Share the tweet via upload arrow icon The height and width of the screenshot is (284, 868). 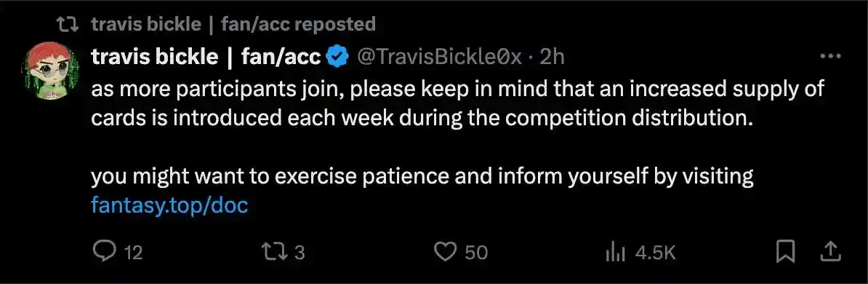[829, 253]
